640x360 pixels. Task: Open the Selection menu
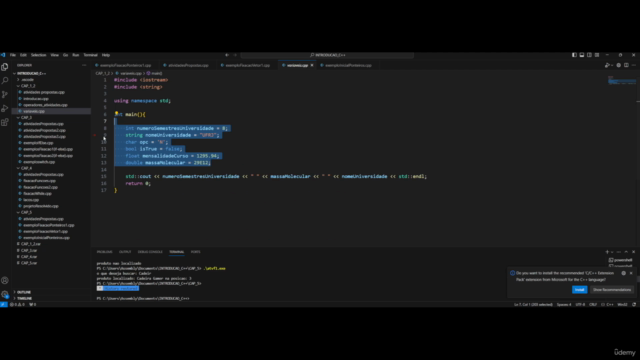(38, 55)
